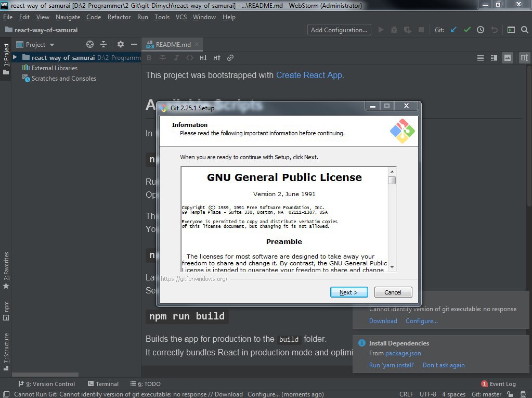Open the VCS menu
This screenshot has height=398, width=532.
click(181, 17)
